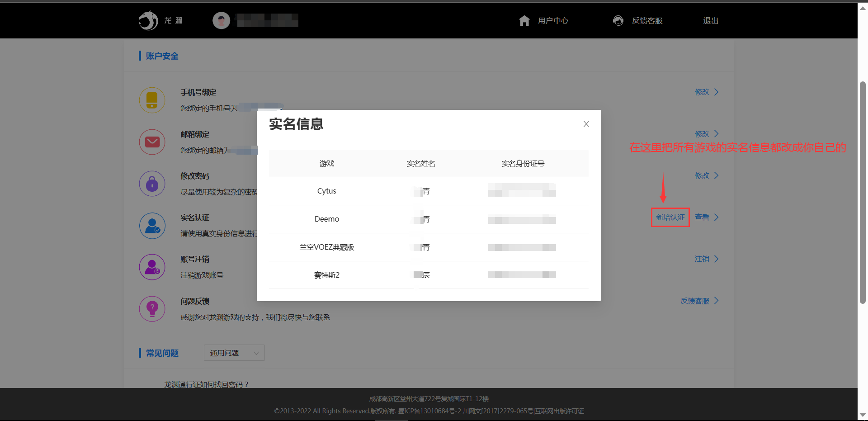Click the 游戏 column header

(327, 163)
